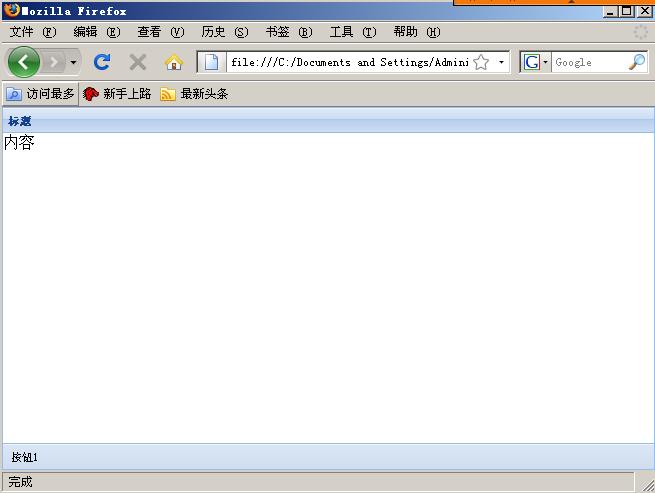Viewport: 655px width, 493px height.
Task: Open the 访问最多 bookmark folder
Action: coord(41,94)
